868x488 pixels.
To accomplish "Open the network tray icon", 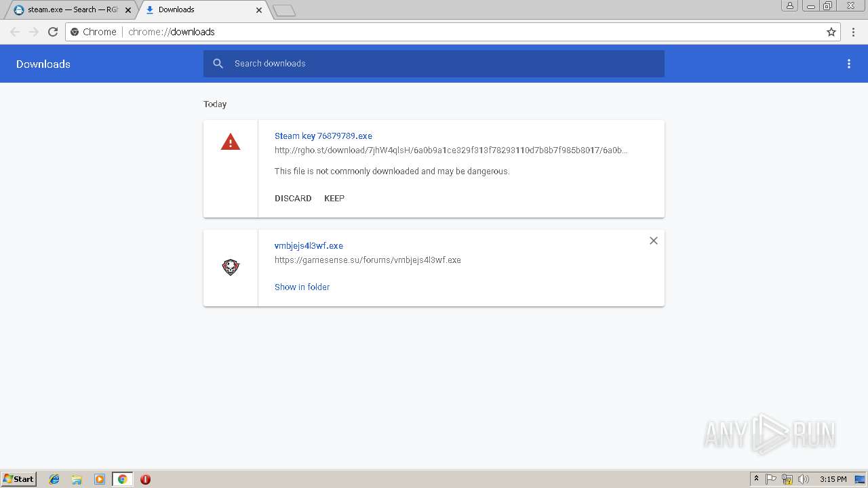I will pyautogui.click(x=787, y=479).
